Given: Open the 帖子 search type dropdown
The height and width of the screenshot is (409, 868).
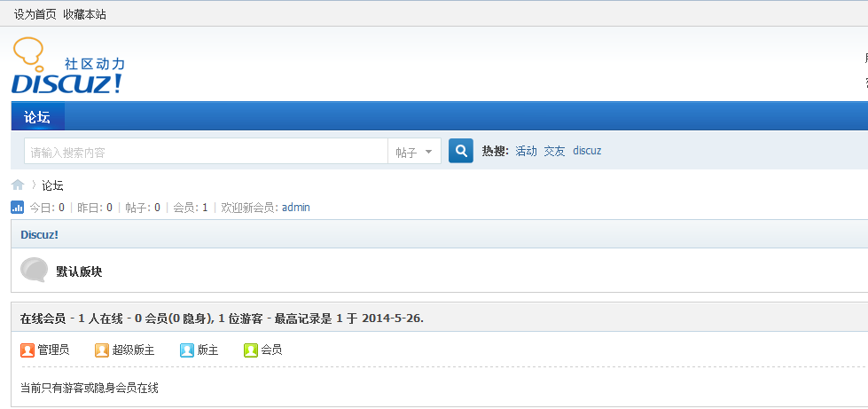Looking at the screenshot, I should pyautogui.click(x=416, y=152).
